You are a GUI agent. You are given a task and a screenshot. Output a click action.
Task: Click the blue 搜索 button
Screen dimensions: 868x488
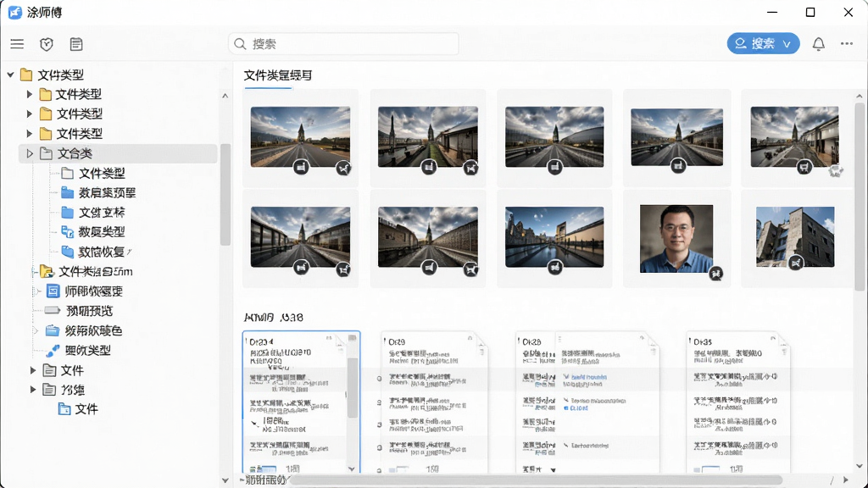point(763,44)
